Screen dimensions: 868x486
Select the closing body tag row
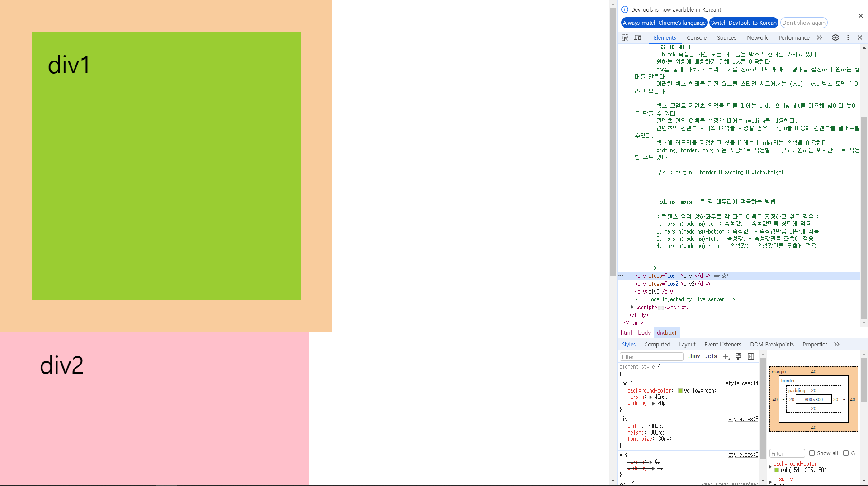(639, 315)
